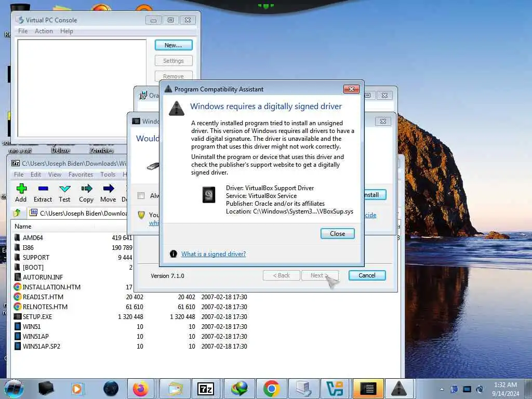Image resolution: width=532 pixels, height=399 pixels.
Task: Click the Back button in installer
Action: click(281, 275)
